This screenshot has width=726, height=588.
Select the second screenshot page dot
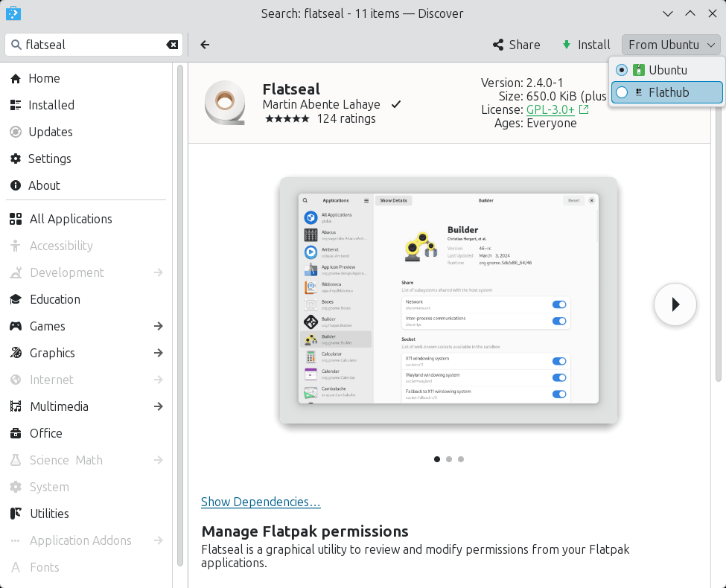click(x=449, y=459)
